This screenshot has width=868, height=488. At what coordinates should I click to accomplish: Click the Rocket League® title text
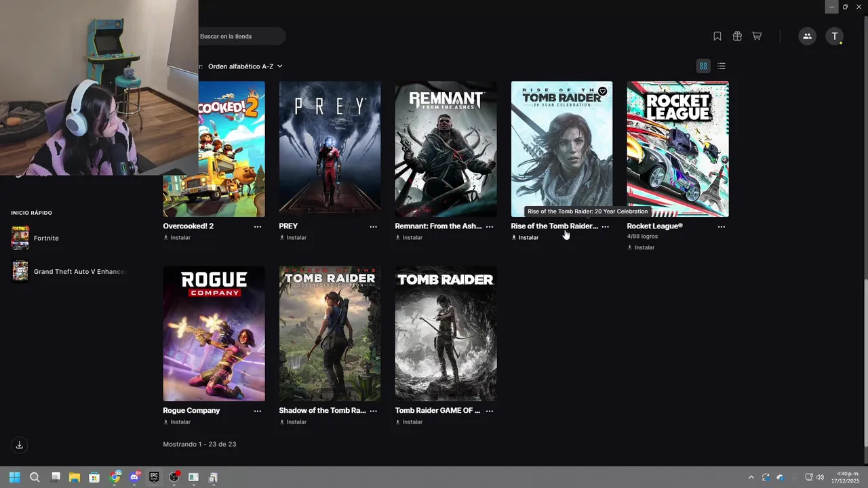(x=654, y=226)
